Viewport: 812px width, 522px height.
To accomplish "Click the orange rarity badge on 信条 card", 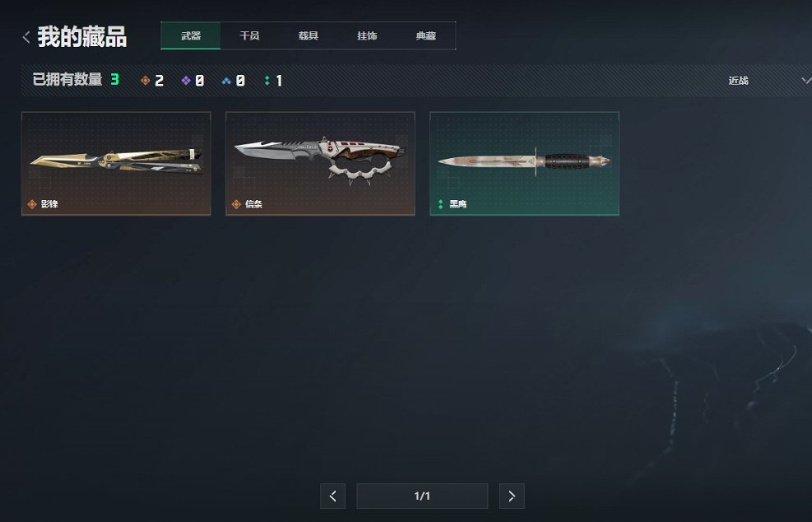I will (236, 204).
